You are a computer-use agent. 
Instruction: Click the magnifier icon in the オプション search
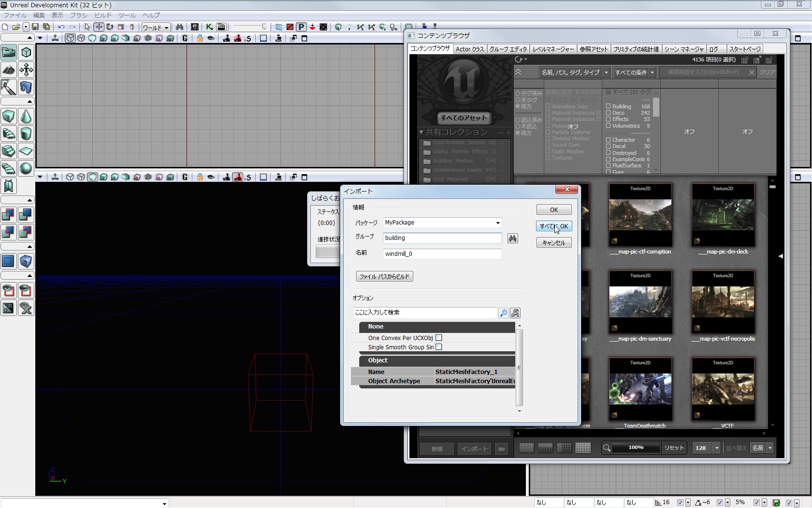[503, 313]
